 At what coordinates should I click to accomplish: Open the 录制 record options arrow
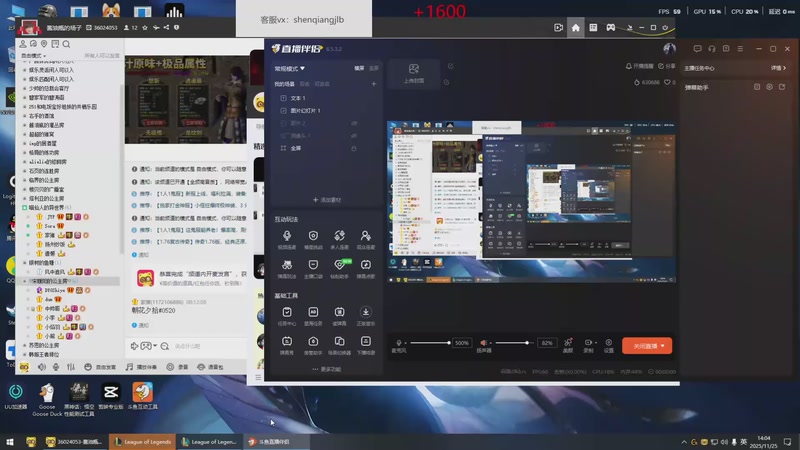pos(595,342)
